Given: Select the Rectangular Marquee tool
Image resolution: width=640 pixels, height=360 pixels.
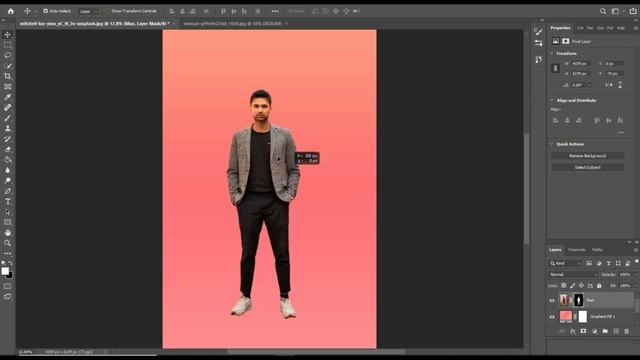Looking at the screenshot, I should [x=7, y=45].
